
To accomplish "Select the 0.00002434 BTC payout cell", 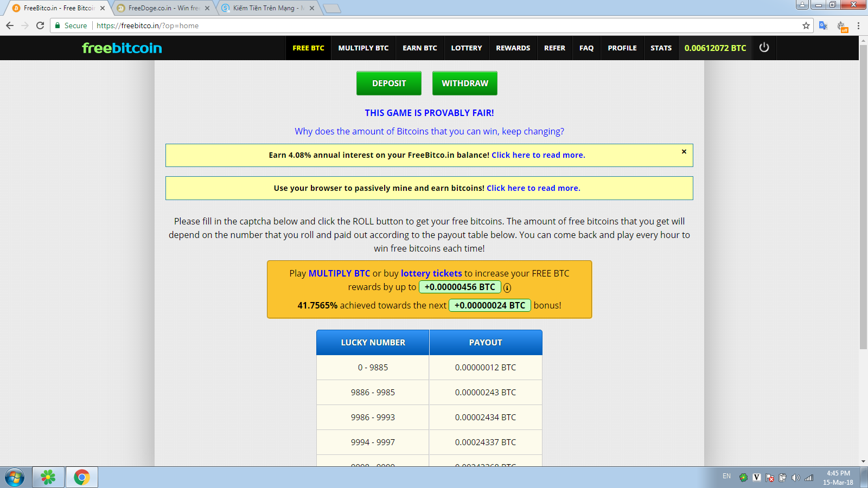I will (x=486, y=418).
